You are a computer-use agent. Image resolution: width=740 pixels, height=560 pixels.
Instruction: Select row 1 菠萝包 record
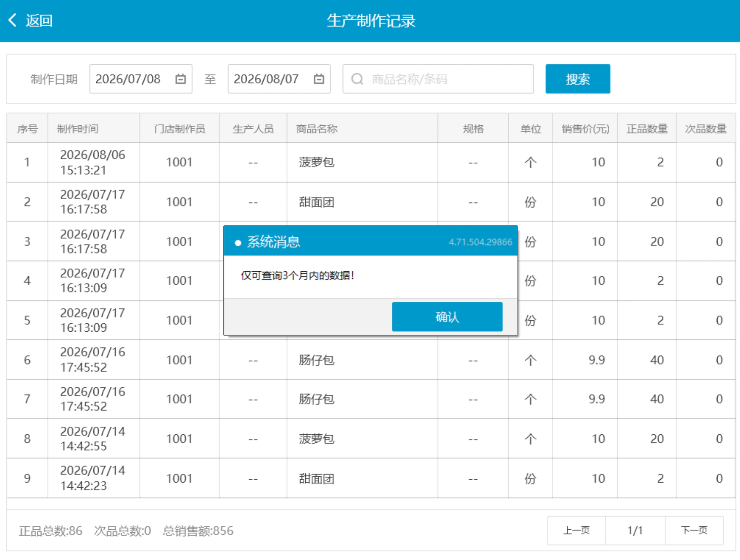click(x=370, y=162)
